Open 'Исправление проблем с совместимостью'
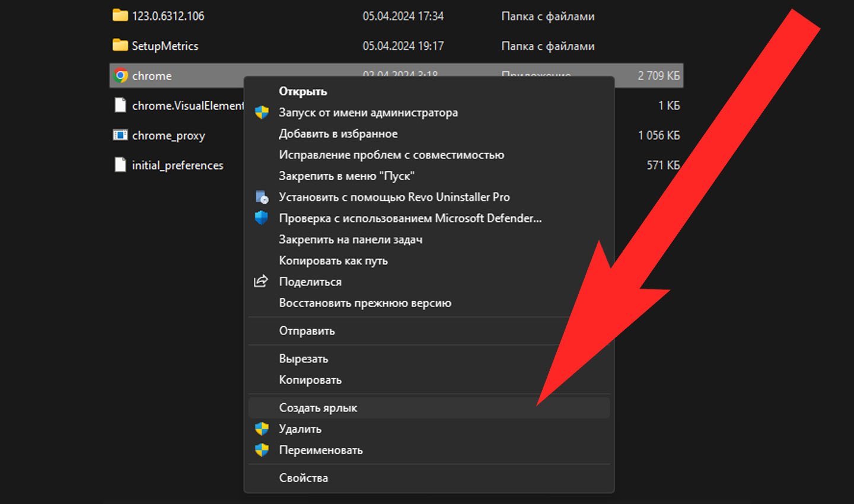 point(391,155)
